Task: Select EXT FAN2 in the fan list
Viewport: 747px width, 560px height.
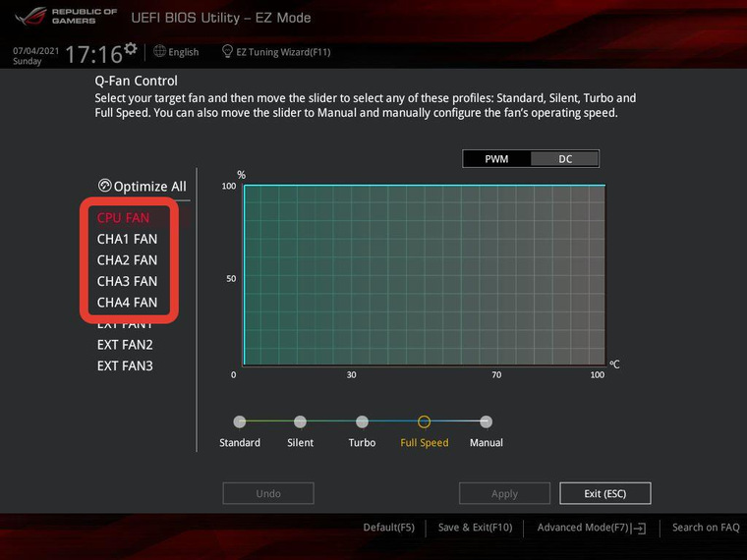Action: (x=125, y=345)
